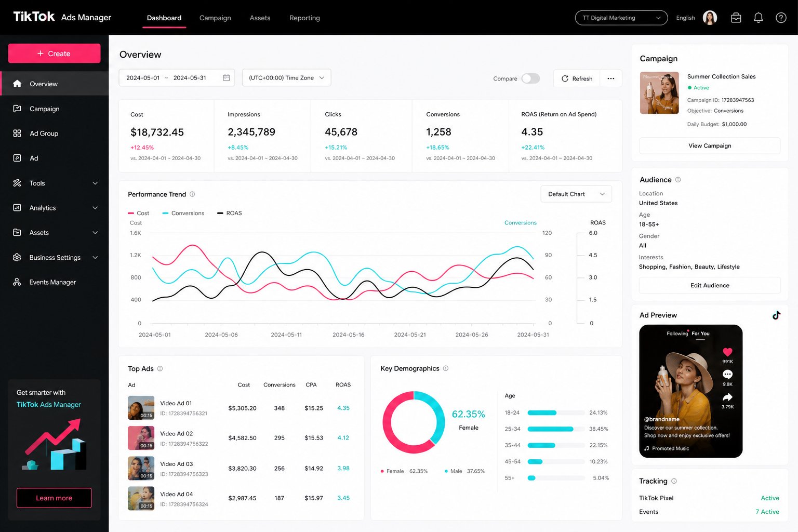
Task: Click the heart like icon in ad preview
Action: point(727,352)
